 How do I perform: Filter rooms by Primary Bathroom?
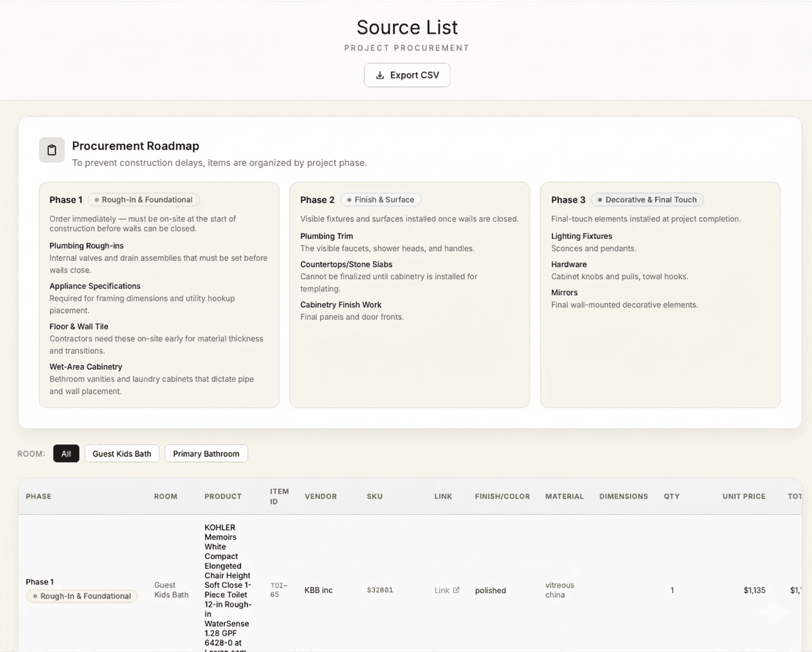pos(206,453)
